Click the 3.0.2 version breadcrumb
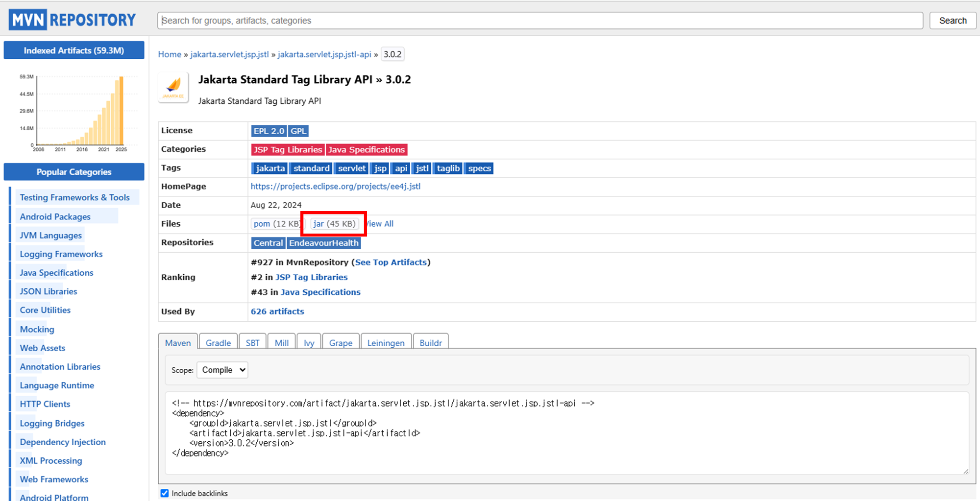 [392, 54]
